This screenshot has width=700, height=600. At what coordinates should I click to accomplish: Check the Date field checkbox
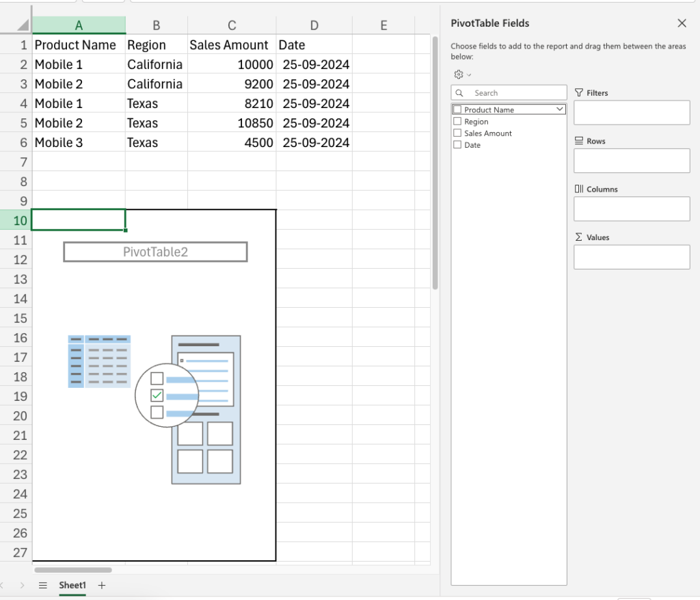457,144
